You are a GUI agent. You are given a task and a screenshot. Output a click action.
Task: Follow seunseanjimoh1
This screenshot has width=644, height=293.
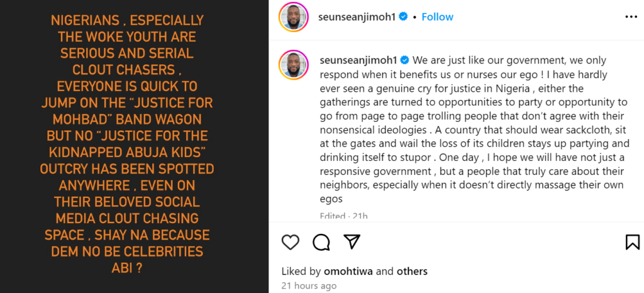click(x=437, y=17)
